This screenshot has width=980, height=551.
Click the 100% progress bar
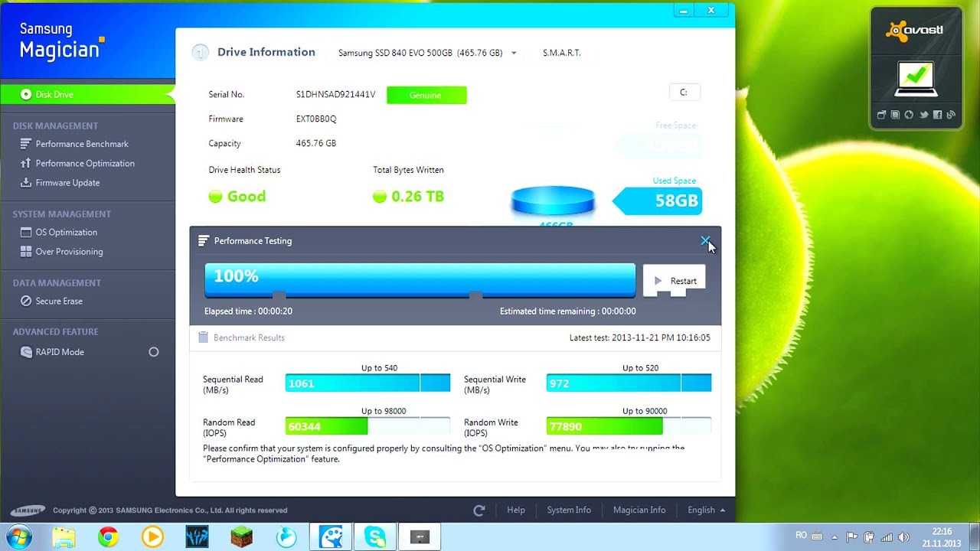(x=420, y=280)
